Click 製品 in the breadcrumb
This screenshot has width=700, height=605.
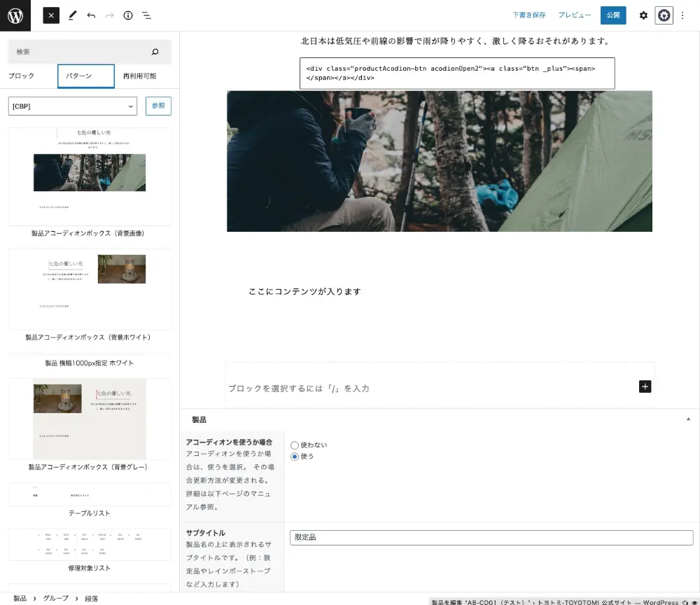tap(20, 598)
